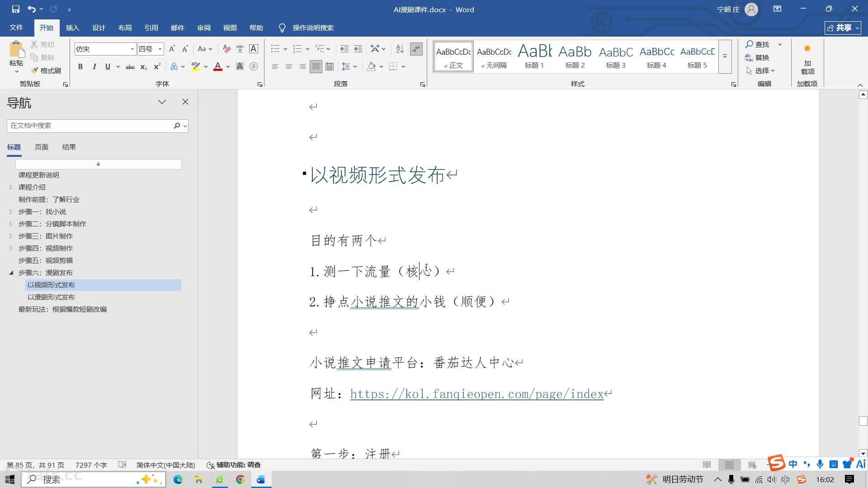Click the decrease indent icon
Viewport: 868px width, 488px height.
(344, 49)
